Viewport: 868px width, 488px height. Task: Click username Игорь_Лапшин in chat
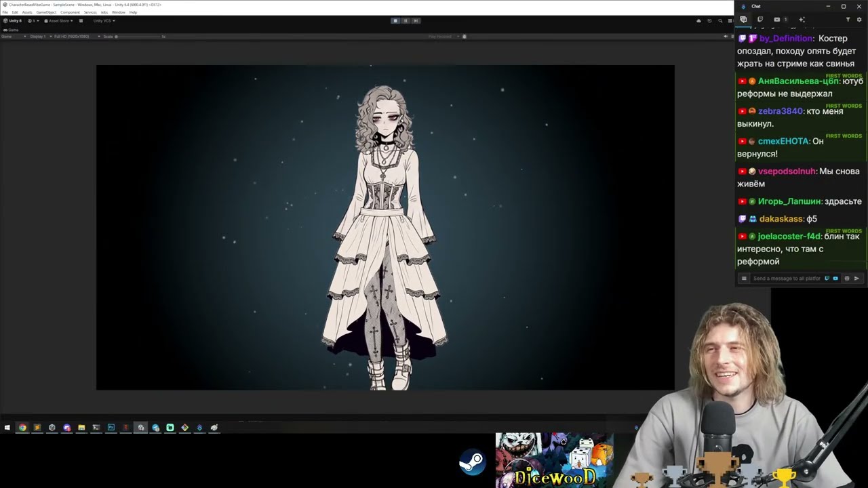tap(790, 201)
